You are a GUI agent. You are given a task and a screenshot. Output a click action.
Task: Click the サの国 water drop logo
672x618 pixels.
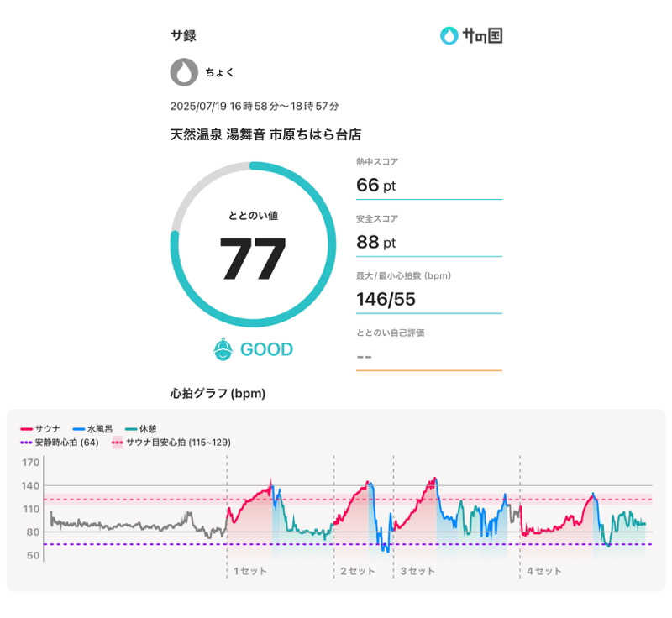(450, 35)
